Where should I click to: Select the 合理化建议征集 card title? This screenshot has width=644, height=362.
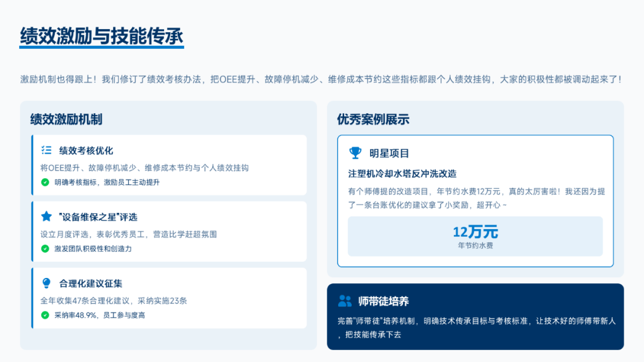click(x=91, y=283)
